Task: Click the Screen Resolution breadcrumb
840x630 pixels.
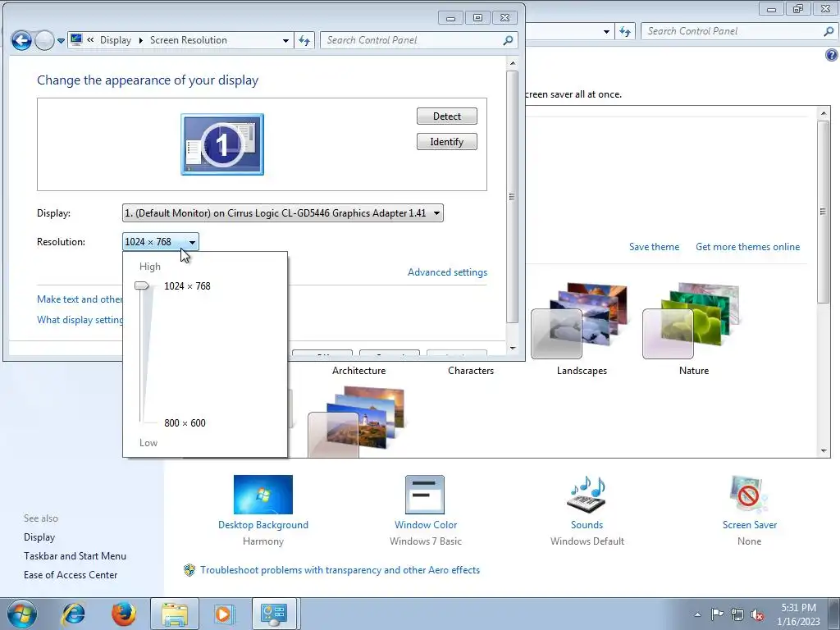Action: point(189,40)
